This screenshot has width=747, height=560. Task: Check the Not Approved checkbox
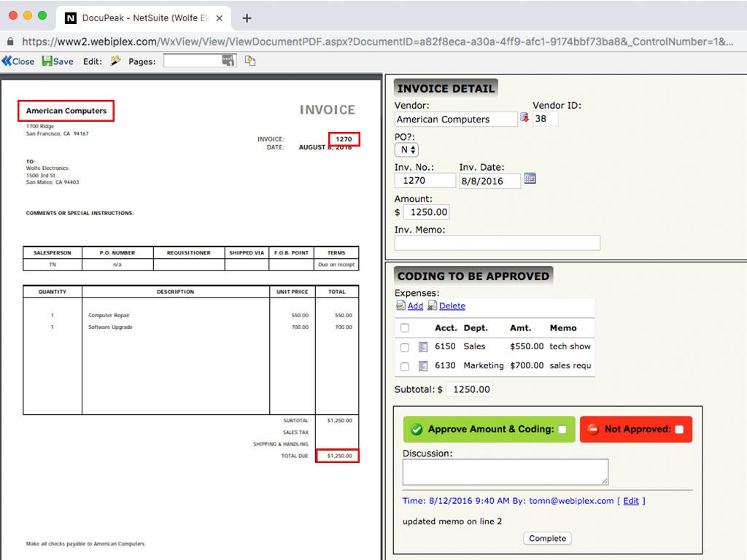pyautogui.click(x=679, y=429)
